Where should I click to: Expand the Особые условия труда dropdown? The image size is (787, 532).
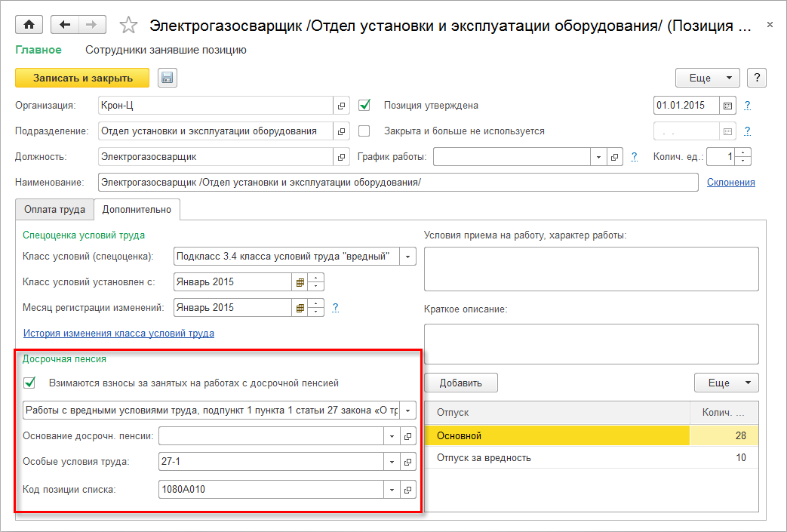[392, 462]
